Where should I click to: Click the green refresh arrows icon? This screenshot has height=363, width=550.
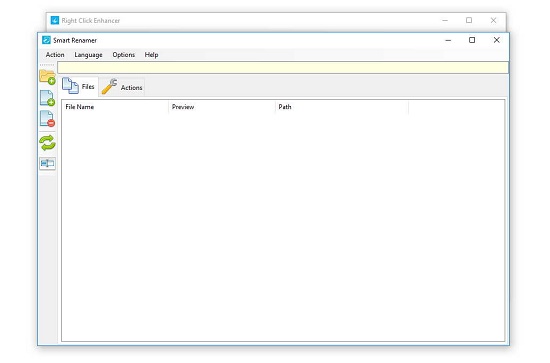(x=47, y=143)
